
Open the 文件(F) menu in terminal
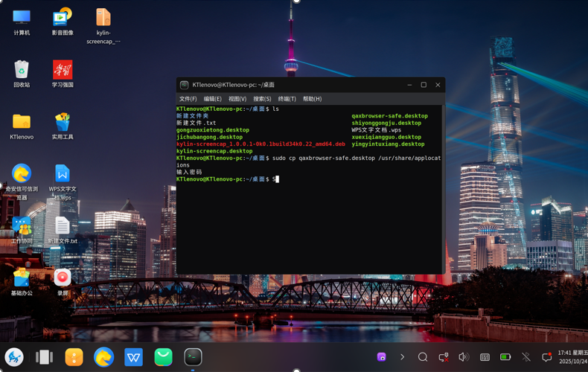(x=188, y=99)
